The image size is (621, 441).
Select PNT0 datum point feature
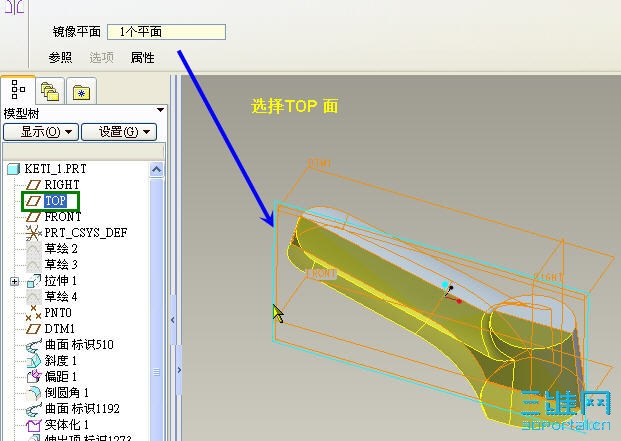58,313
